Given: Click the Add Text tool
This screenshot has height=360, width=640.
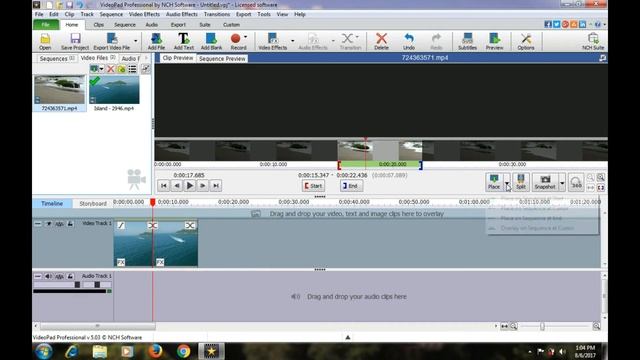Looking at the screenshot, I should 184,41.
